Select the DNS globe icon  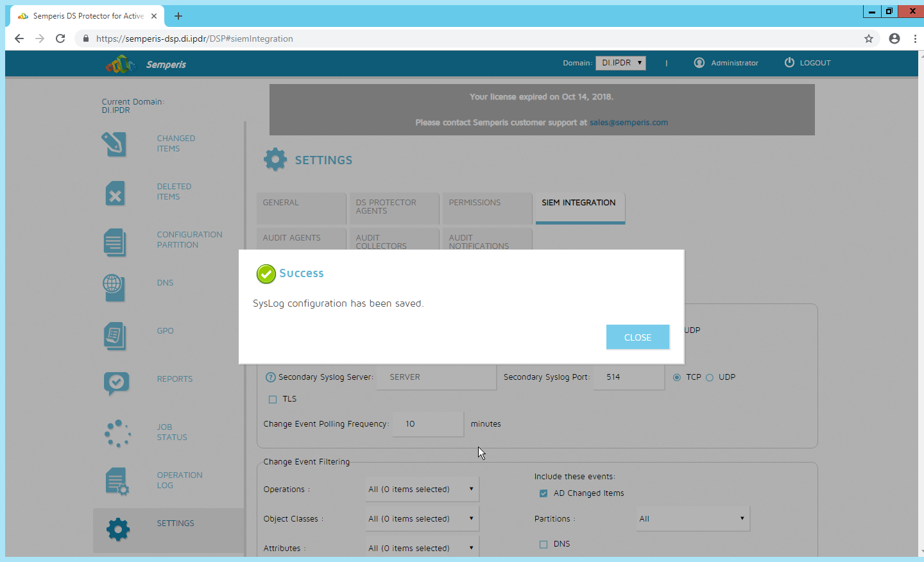(114, 288)
